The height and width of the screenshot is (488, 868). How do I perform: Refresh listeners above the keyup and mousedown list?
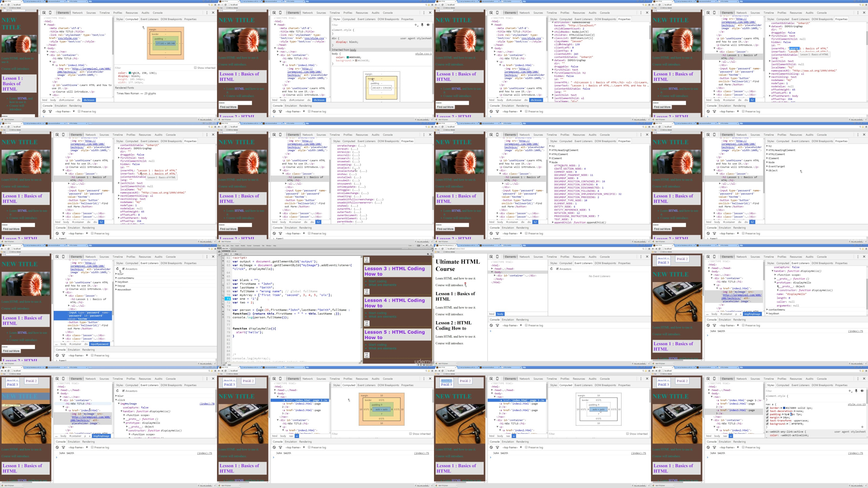[x=117, y=269]
